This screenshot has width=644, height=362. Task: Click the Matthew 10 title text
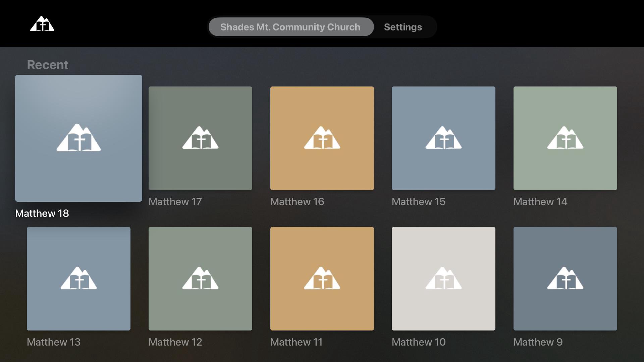419,342
